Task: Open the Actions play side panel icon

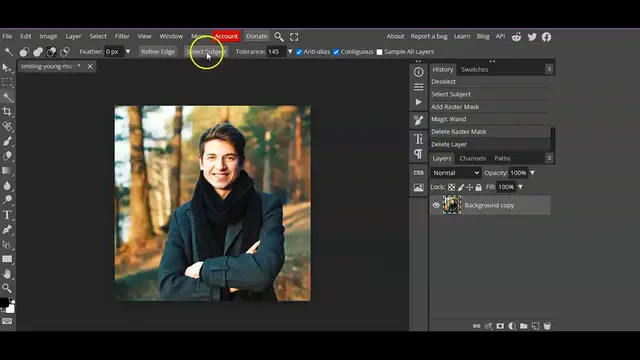Action: coord(418,102)
